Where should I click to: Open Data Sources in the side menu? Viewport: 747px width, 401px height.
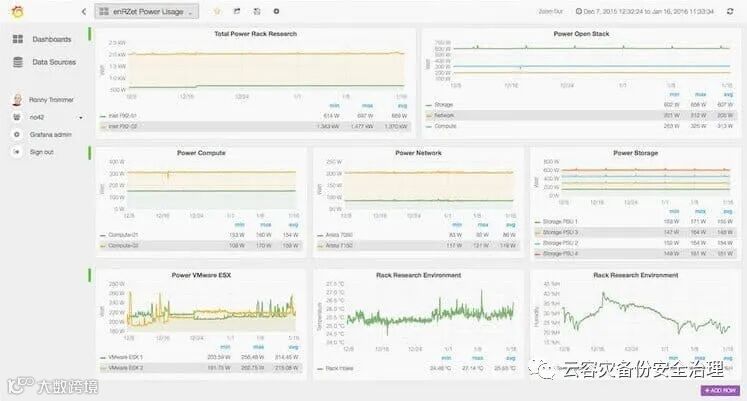coord(54,62)
